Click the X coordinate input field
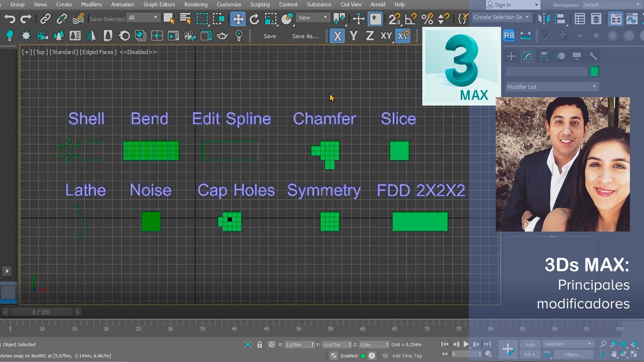This screenshot has height=362, width=644. [x=297, y=345]
